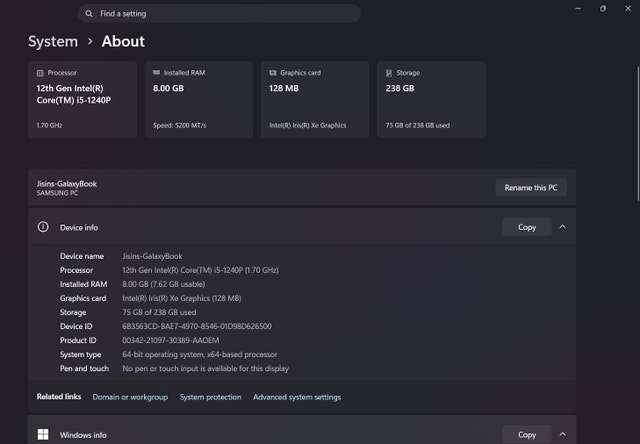The width and height of the screenshot is (640, 444).
Task: Focus the Find a setting search box
Action: [219, 13]
